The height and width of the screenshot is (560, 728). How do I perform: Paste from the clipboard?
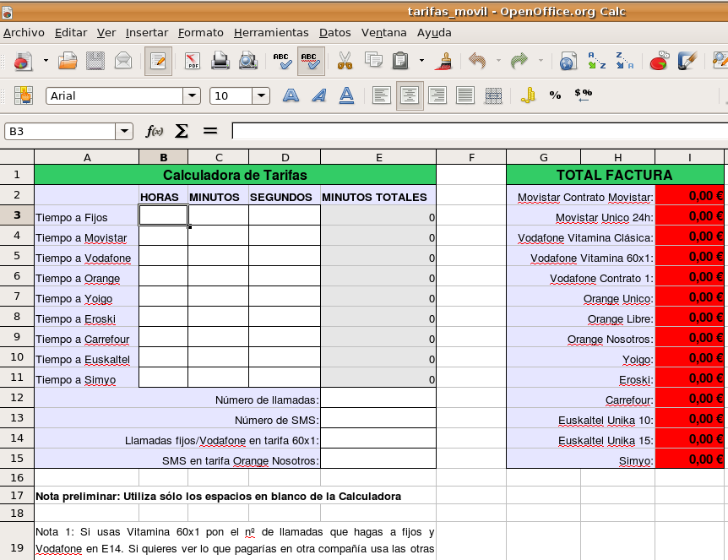point(400,61)
